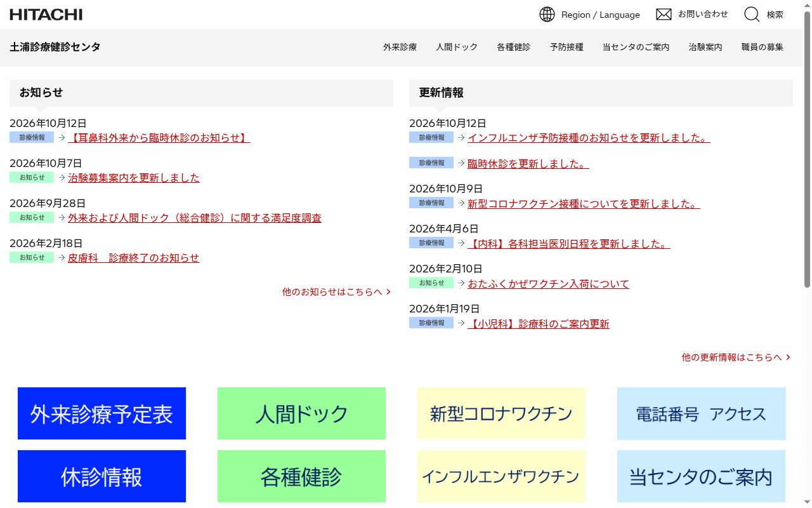Click the 診療情報 tag beside 耳鼻科外来 notice
This screenshot has width=812, height=508.
pyautogui.click(x=32, y=137)
